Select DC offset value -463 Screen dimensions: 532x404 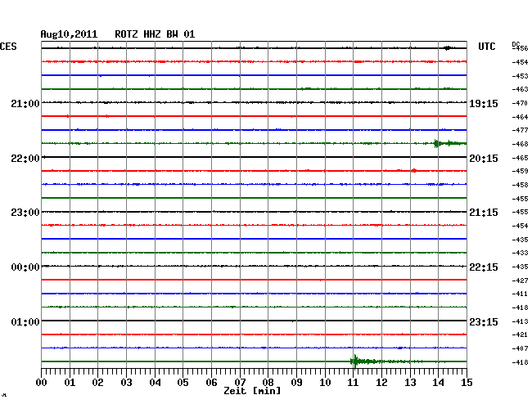(520, 89)
